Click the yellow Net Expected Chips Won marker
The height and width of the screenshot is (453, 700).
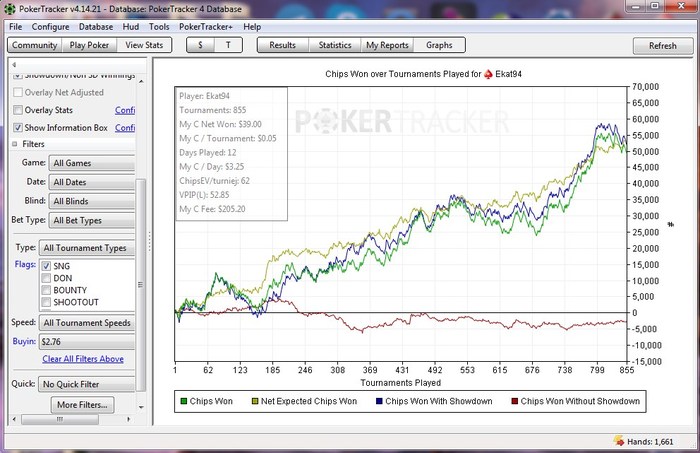(x=255, y=401)
